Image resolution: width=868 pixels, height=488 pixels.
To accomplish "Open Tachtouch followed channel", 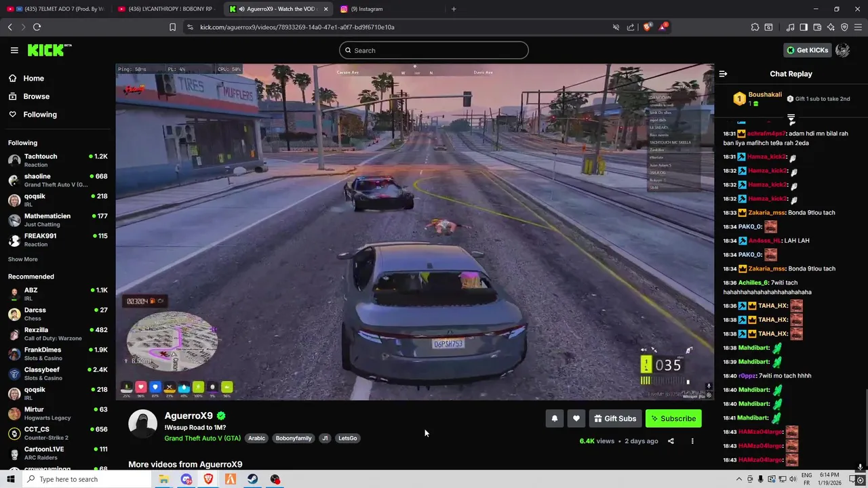I will 58,160.
